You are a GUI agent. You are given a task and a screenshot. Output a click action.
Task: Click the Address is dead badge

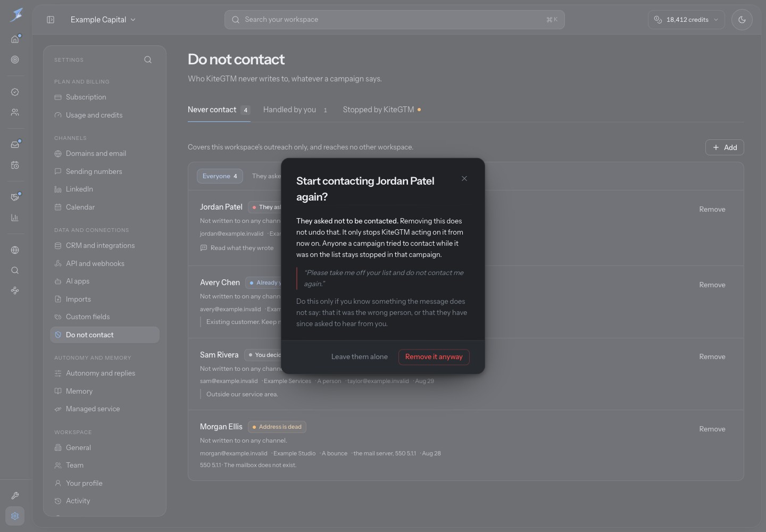[277, 427]
